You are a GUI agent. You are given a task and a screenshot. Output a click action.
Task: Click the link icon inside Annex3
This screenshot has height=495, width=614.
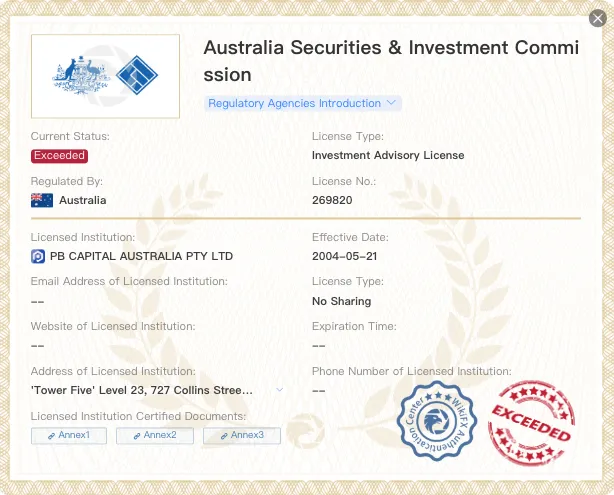pos(224,436)
